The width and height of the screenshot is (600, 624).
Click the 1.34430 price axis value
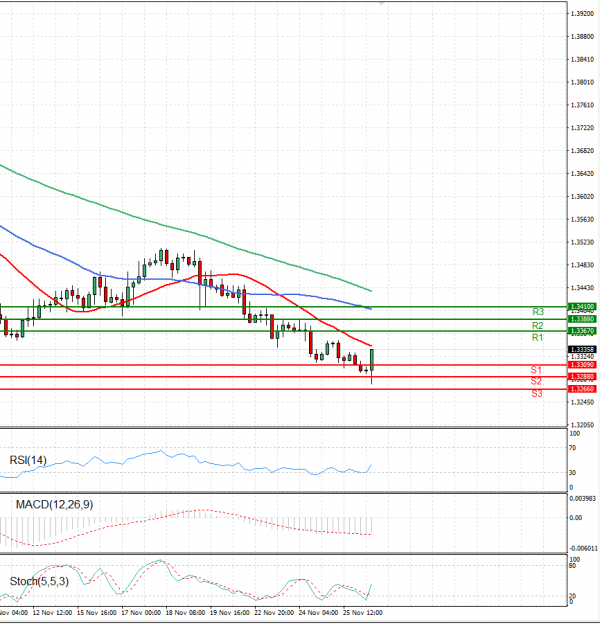click(582, 288)
